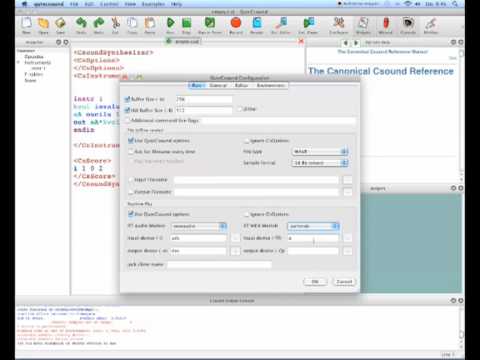Click the Utilities toolbar icon
This screenshot has width=480, height=360.
[x=431, y=23]
